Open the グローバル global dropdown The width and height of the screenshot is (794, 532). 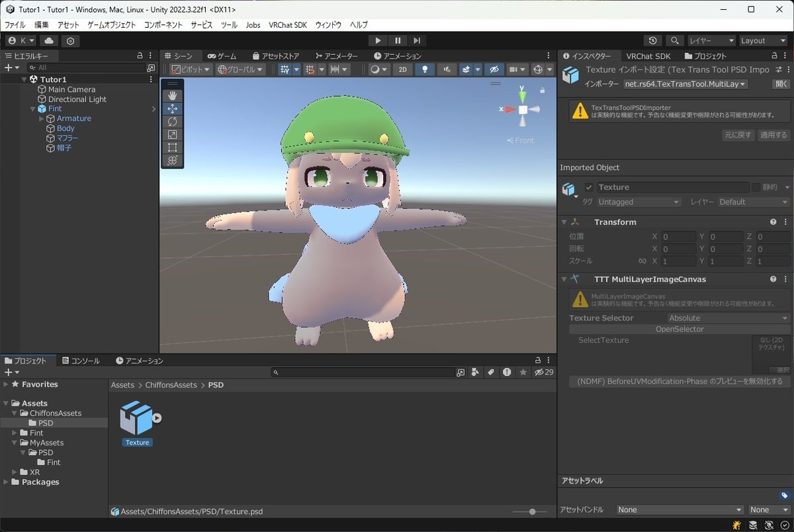241,69
